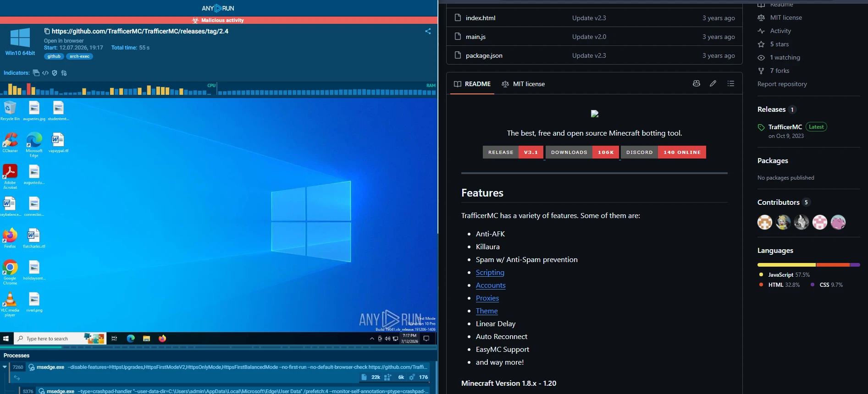Open VLC media player desktop shortcut
The height and width of the screenshot is (394, 868).
10,304
